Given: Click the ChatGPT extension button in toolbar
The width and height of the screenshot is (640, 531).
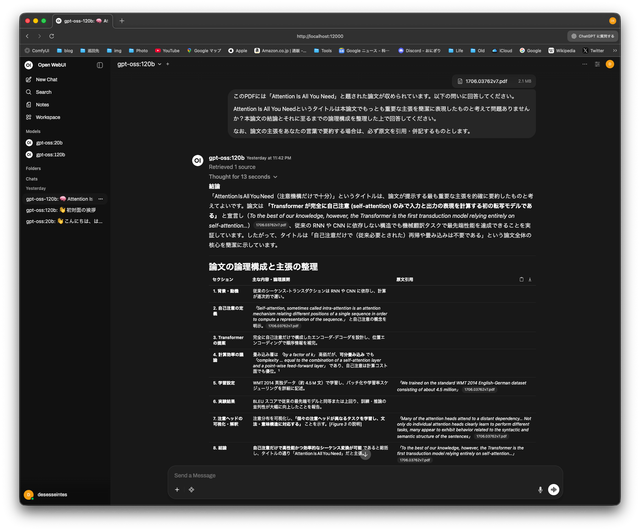Looking at the screenshot, I should point(593,36).
